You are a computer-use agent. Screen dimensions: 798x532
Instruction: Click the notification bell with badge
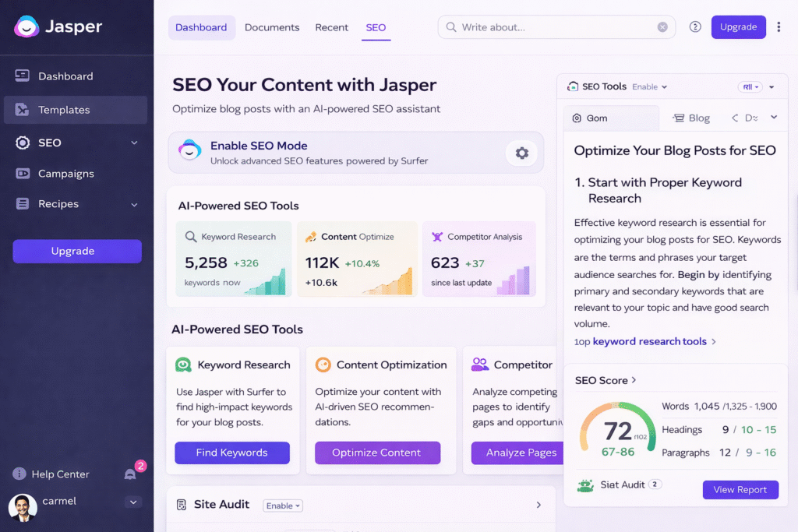[131, 474]
